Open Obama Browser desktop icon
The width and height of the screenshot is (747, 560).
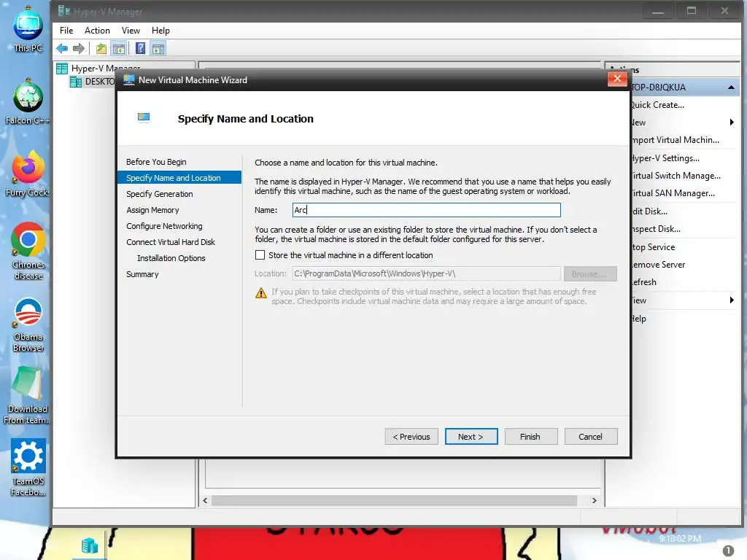click(28, 324)
